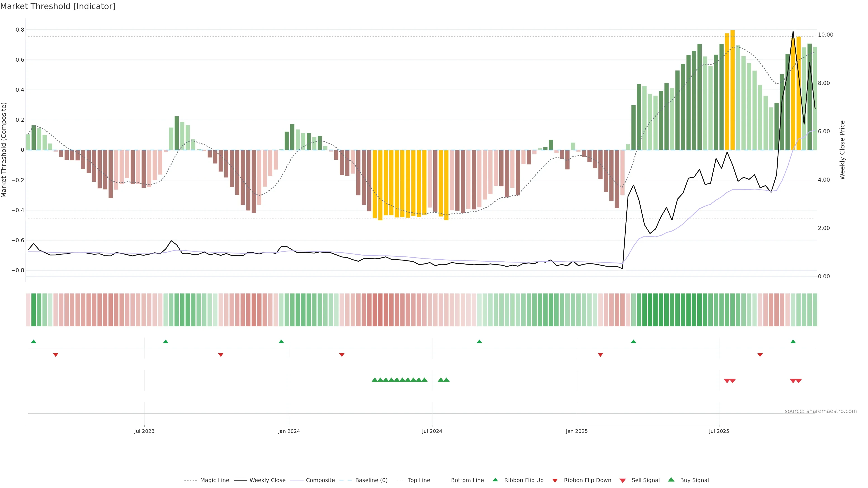
Task: Hide the Weekly Close series via legend
Action: click(x=267, y=480)
